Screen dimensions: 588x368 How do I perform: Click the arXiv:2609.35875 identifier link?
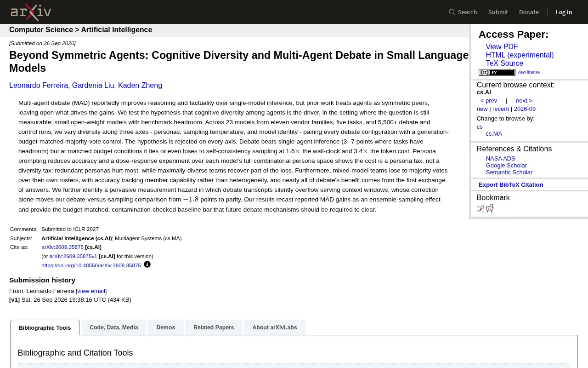(62, 247)
